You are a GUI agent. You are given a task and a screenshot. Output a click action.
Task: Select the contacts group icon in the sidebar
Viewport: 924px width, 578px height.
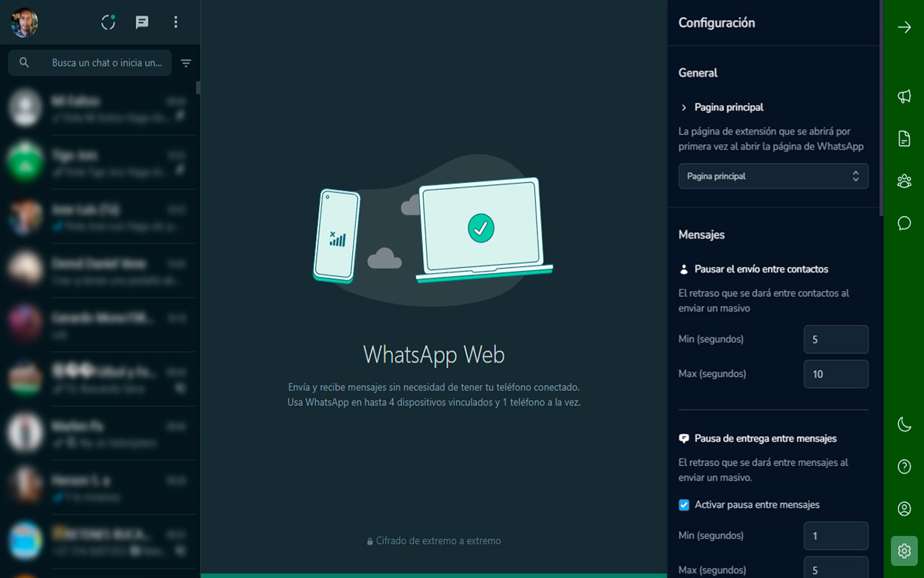tap(904, 181)
